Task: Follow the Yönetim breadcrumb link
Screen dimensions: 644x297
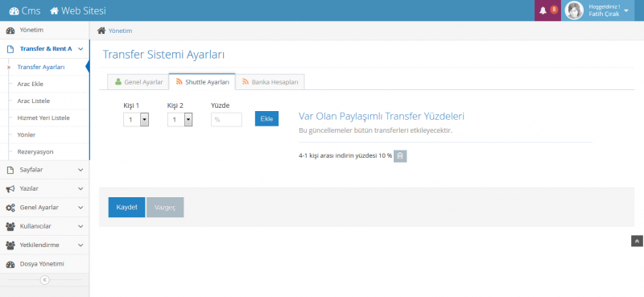Action: tap(120, 31)
